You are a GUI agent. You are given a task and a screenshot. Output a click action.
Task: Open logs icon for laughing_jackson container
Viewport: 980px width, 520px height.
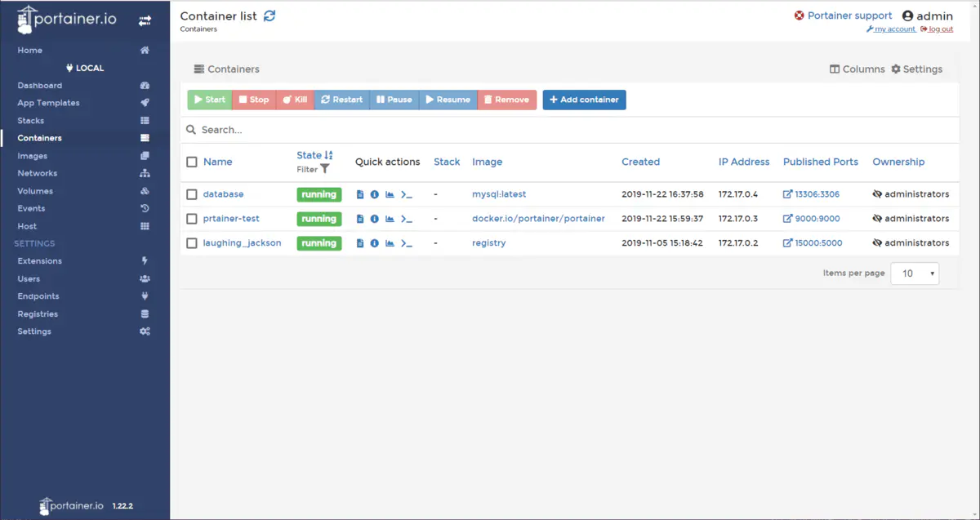360,243
